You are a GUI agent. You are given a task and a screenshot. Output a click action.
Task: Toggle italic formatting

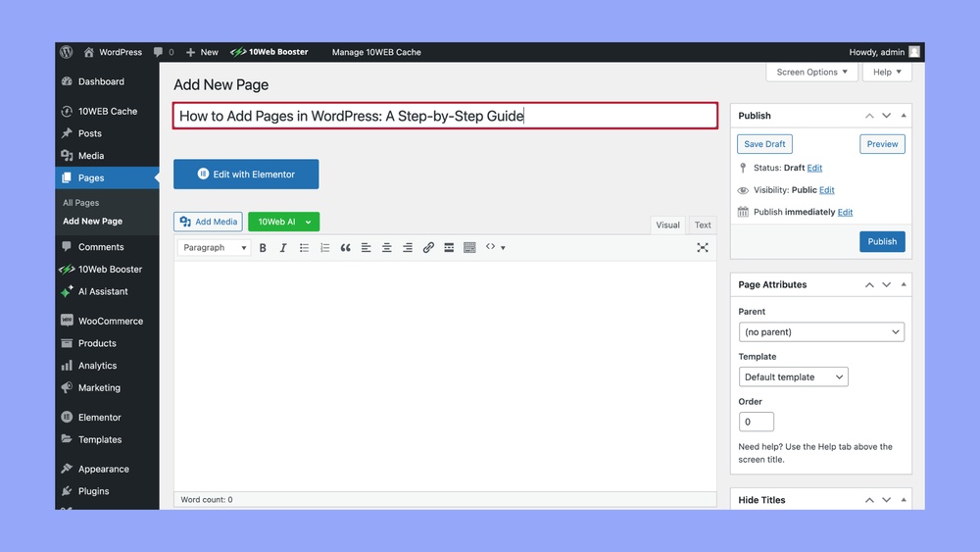pyautogui.click(x=283, y=247)
